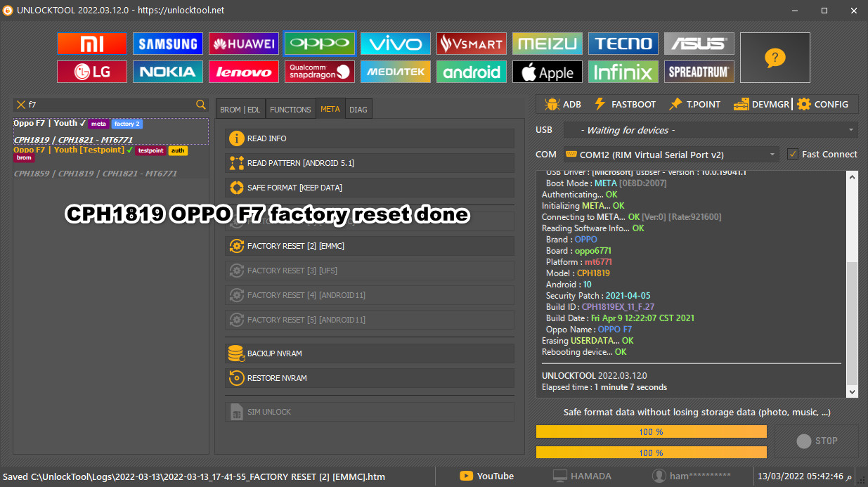Screen dimensions: 868x487
Task: Open DEVMGR device manager
Action: [762, 104]
